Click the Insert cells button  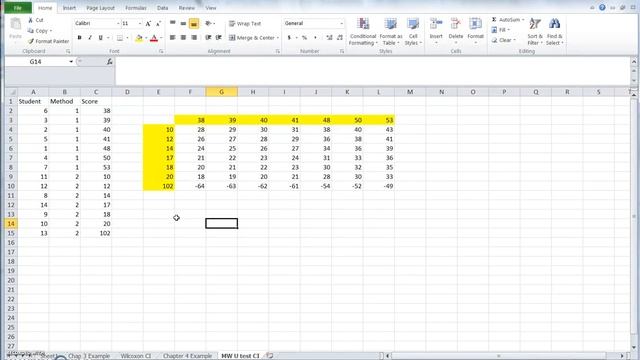[x=436, y=31]
